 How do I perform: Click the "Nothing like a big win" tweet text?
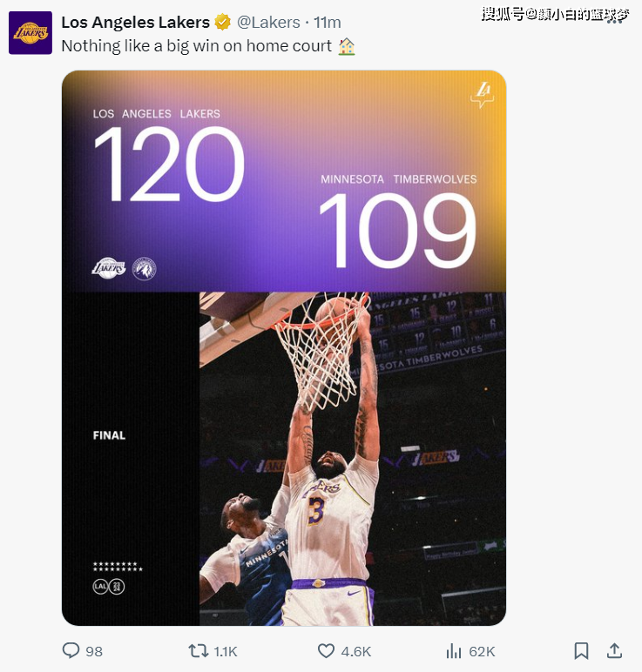coord(196,46)
